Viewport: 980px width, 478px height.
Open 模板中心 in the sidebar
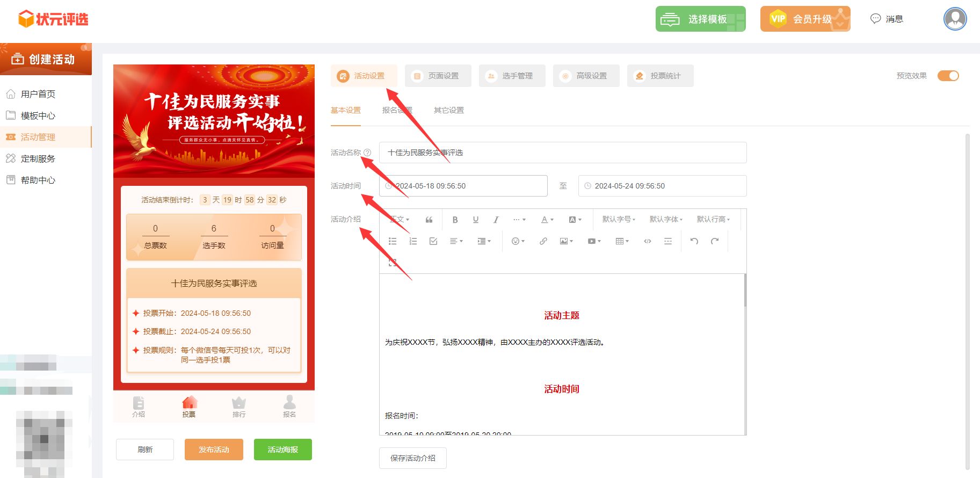point(38,115)
